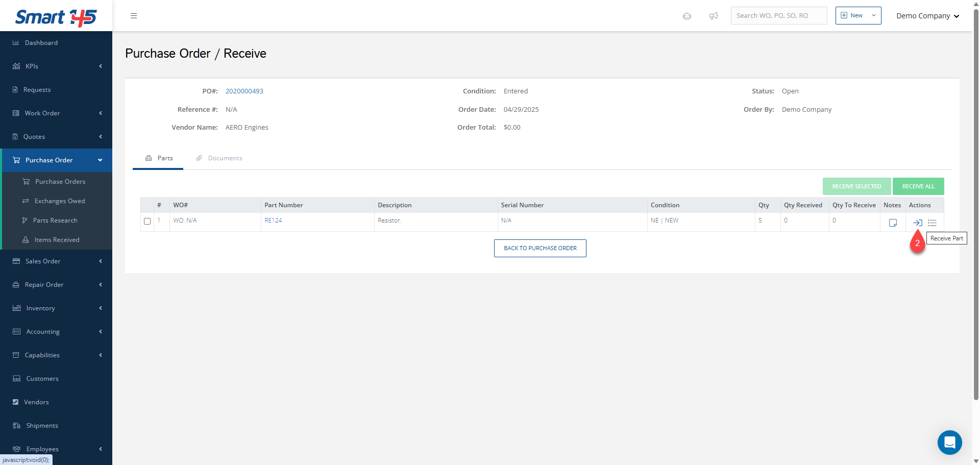
Task: Click the Qty To Receive column header
Action: 854,205
